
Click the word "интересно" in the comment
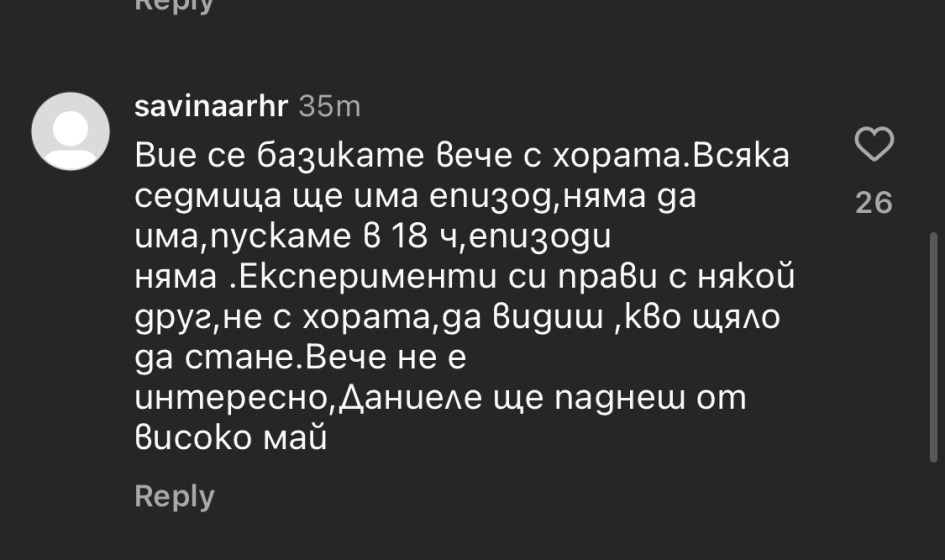pos(232,397)
